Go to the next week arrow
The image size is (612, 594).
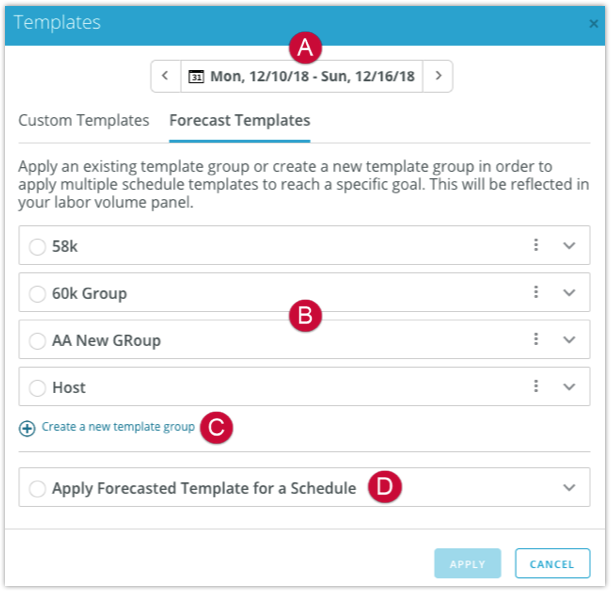click(438, 76)
